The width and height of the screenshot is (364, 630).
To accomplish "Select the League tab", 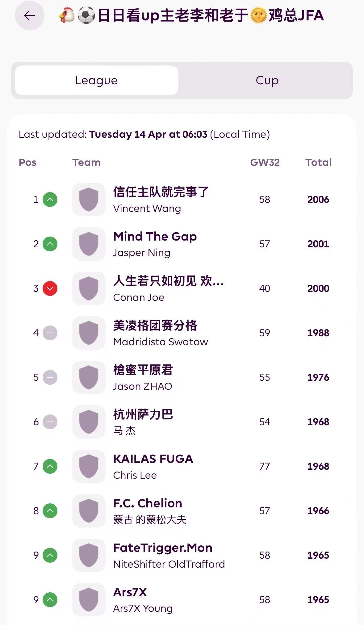I will click(97, 80).
